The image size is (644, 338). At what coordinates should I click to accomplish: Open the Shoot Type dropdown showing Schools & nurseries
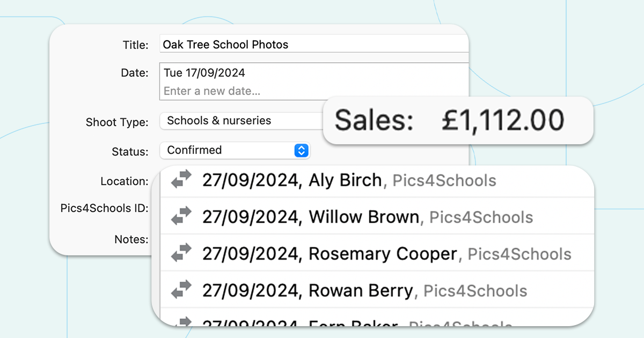coord(241,121)
